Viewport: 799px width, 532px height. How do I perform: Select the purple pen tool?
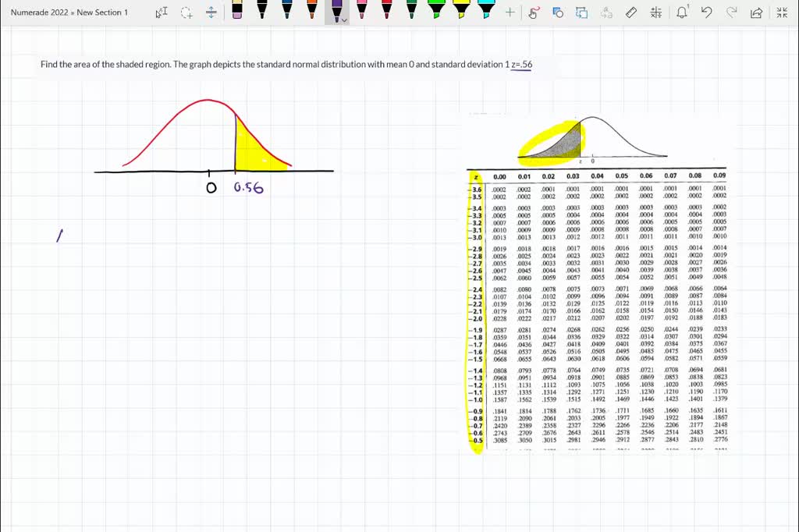click(x=337, y=12)
